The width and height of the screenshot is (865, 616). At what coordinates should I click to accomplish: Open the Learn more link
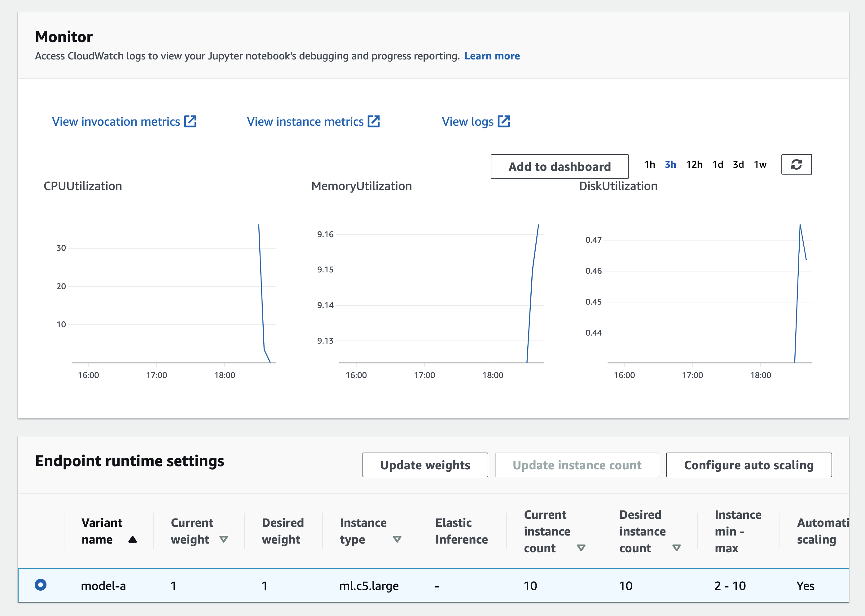pyautogui.click(x=492, y=56)
